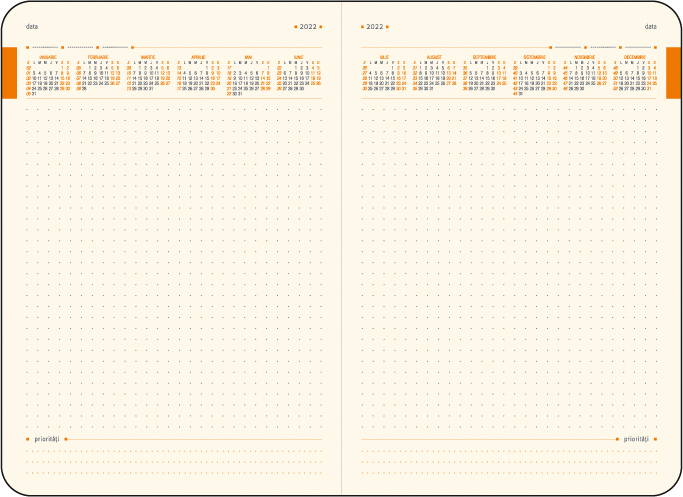Viewport: 683px width, 497px height.
Task: Select the Ianuarie mini calendar
Action: coord(48,76)
